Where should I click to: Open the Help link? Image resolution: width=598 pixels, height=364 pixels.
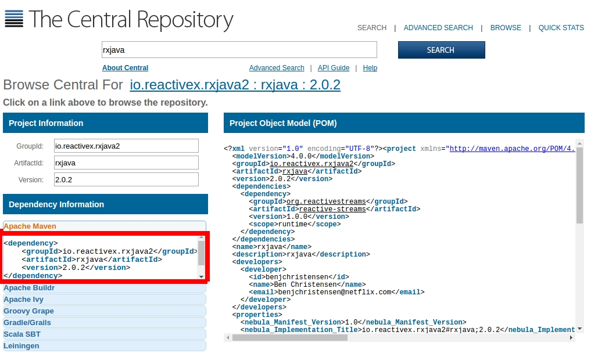click(370, 68)
